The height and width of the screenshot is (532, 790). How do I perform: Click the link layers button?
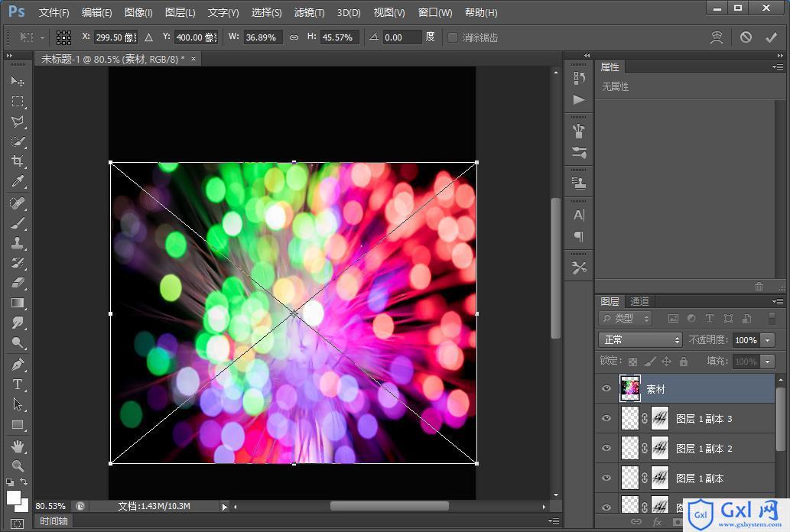(636, 522)
